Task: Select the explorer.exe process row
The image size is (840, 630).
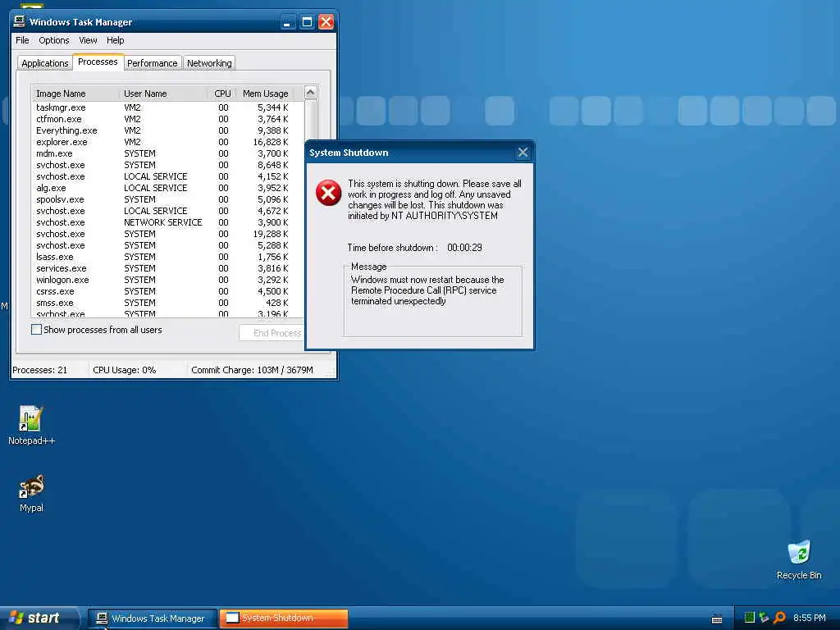Action: point(167,142)
